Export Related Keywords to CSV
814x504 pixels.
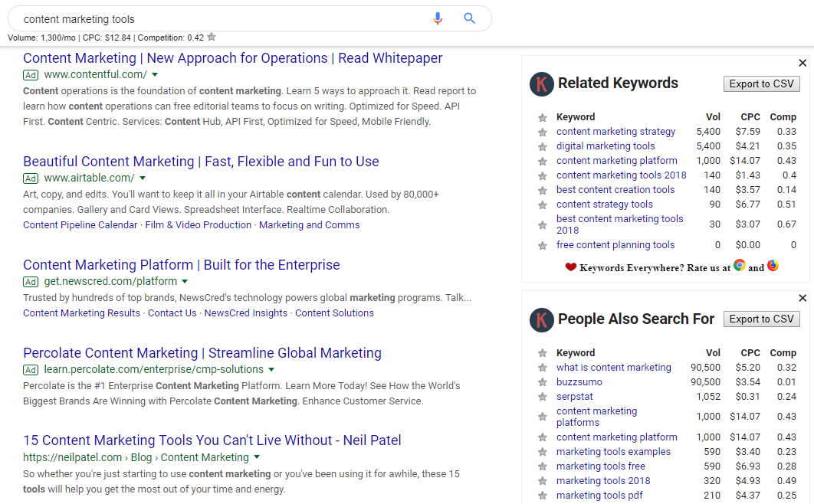click(x=762, y=84)
